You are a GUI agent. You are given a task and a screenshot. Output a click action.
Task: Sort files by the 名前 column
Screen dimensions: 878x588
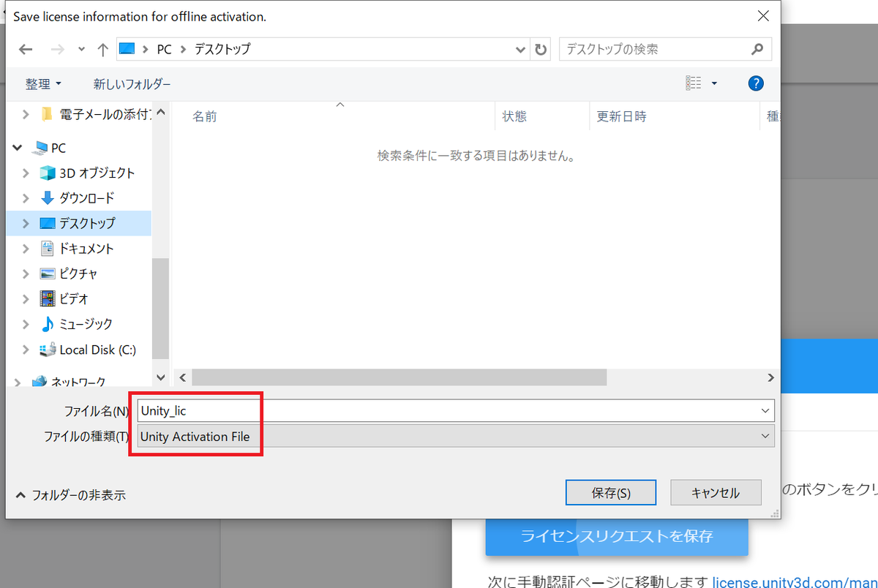coord(204,116)
